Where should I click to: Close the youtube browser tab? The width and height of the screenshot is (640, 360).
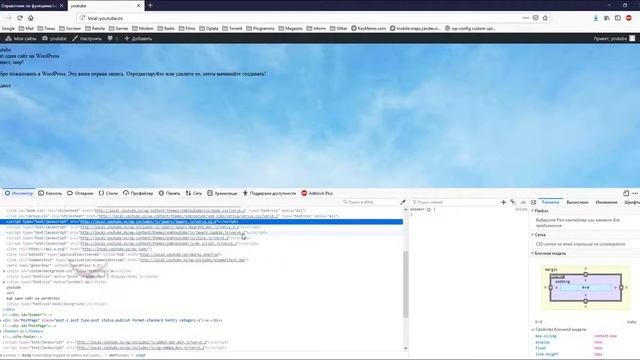138,6
